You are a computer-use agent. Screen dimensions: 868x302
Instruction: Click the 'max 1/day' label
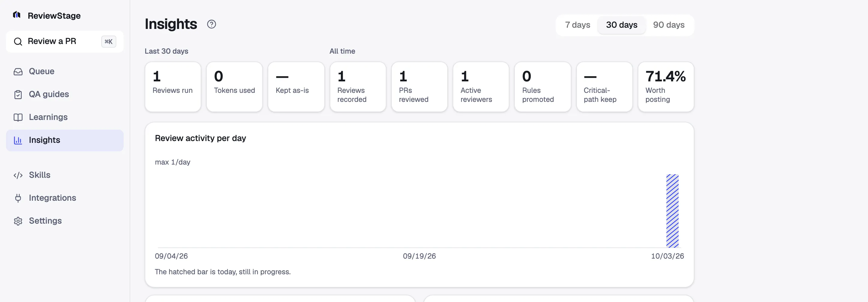pos(172,162)
